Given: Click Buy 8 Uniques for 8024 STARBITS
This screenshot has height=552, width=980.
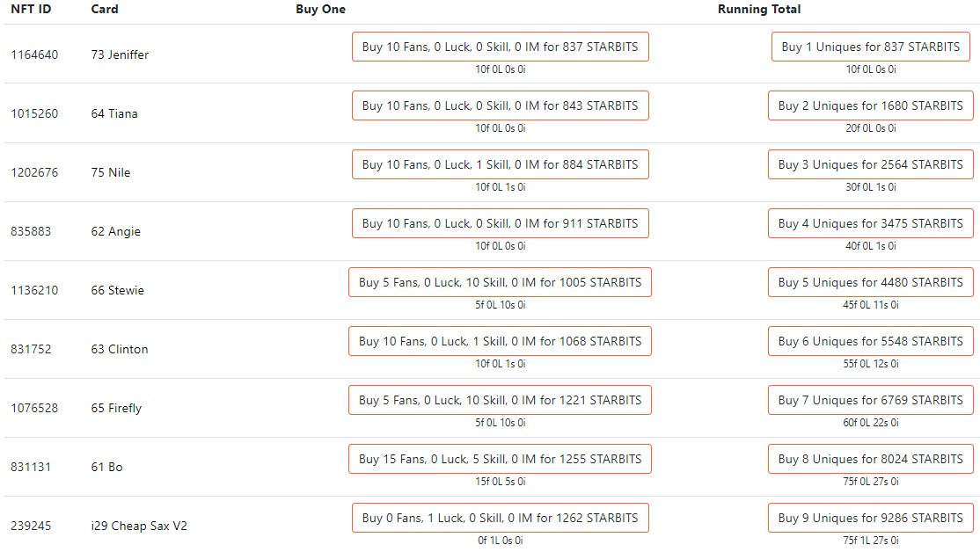Looking at the screenshot, I should tap(871, 459).
